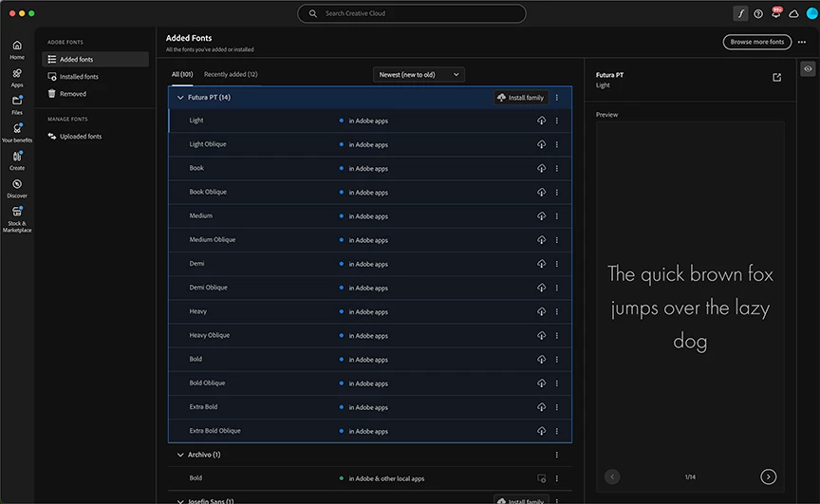Select Uploaded fonts in sidebar
Image resolution: width=820 pixels, height=504 pixels.
coord(95,136)
